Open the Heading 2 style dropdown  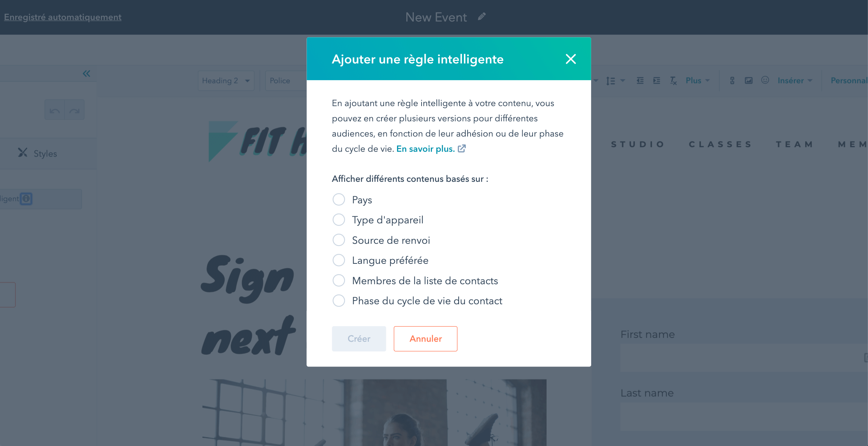coord(226,81)
